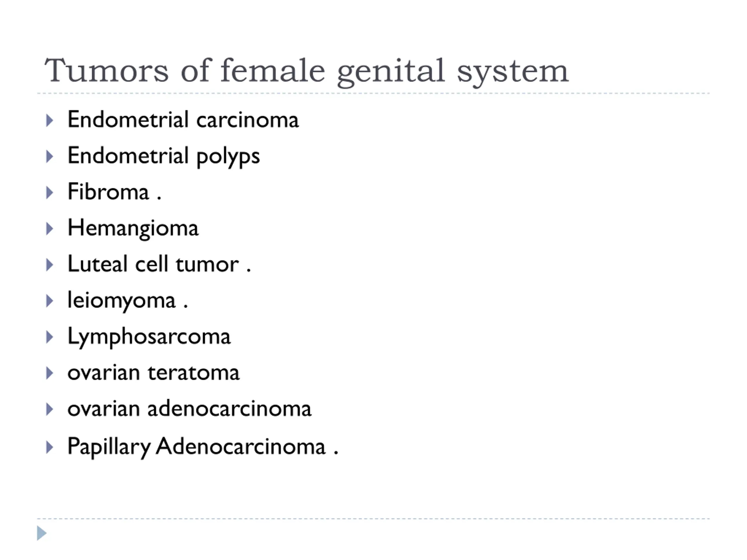The height and width of the screenshot is (560, 747).
Task: Click the ovarian teratoma text
Action: pos(154,373)
